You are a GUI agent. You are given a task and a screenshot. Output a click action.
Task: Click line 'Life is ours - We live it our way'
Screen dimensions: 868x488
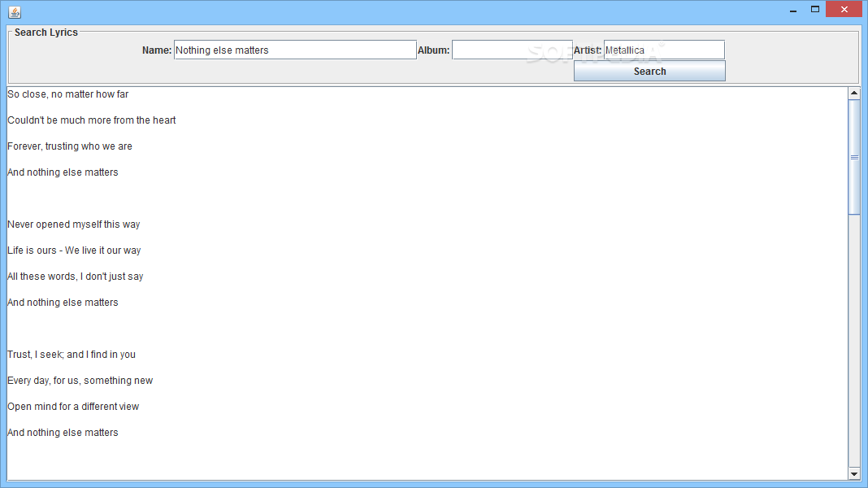pos(74,251)
